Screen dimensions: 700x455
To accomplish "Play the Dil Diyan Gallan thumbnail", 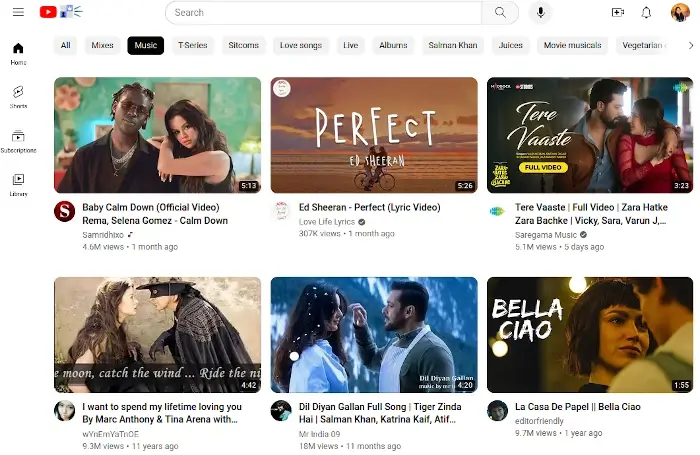I will [374, 334].
